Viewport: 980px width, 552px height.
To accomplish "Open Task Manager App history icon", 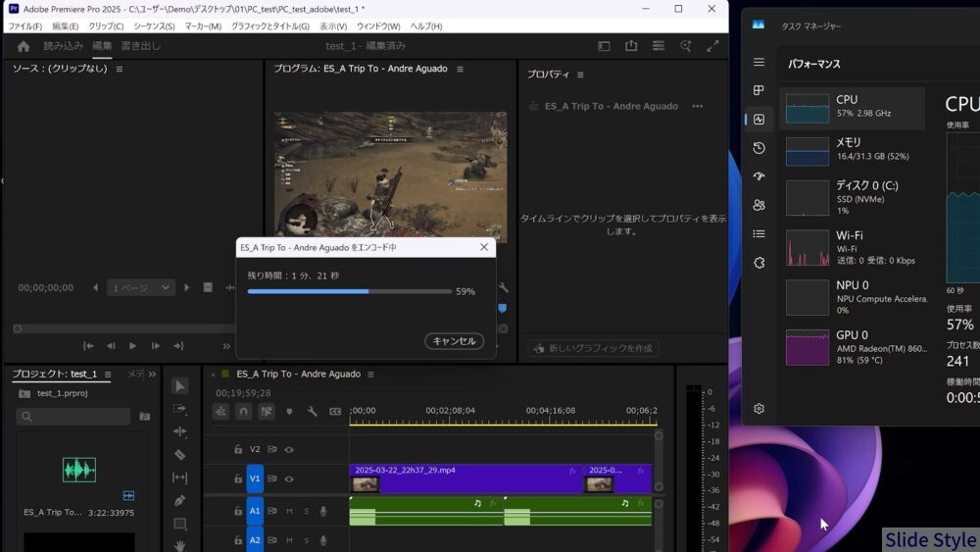I will 759,147.
